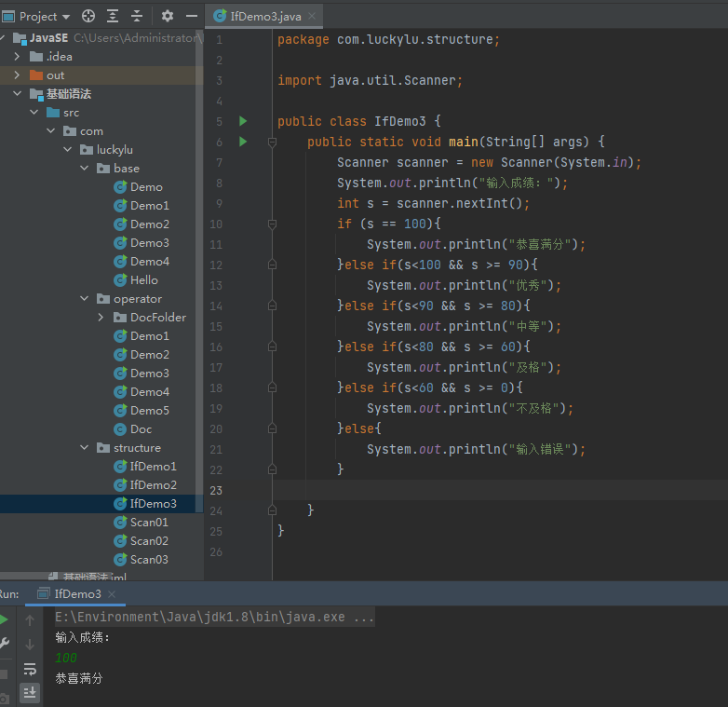Run the main method from the gutter arrow
This screenshot has width=728, height=707.
click(243, 142)
